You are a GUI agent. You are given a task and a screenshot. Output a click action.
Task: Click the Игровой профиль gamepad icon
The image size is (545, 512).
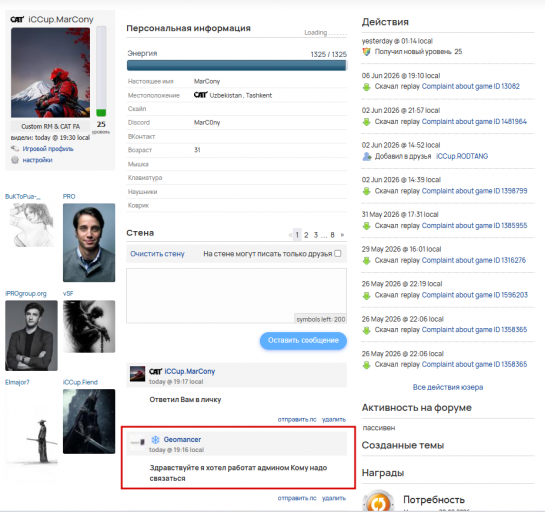(15, 149)
